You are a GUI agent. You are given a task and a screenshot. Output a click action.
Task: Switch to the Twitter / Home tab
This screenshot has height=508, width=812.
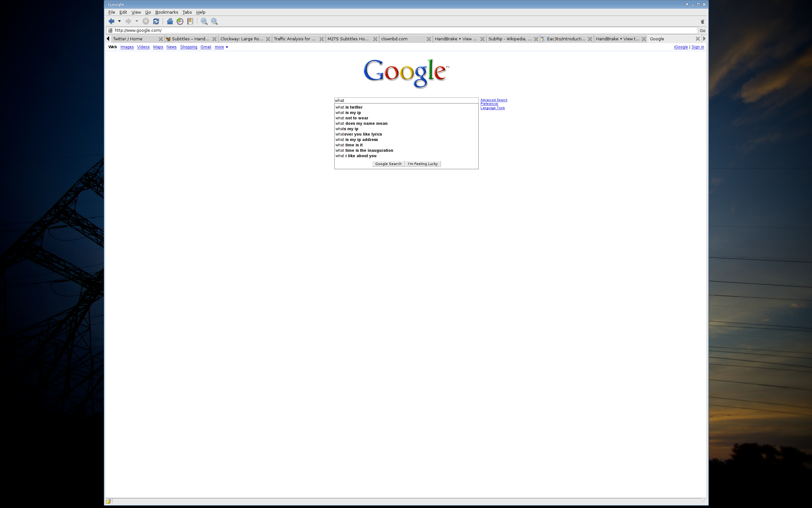[x=134, y=39]
